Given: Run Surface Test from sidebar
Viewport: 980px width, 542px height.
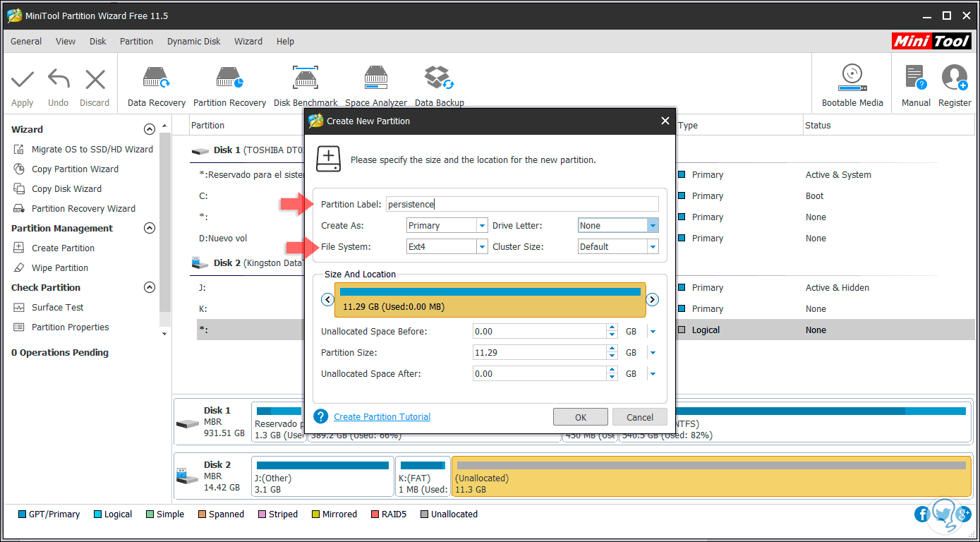Looking at the screenshot, I should coord(57,307).
